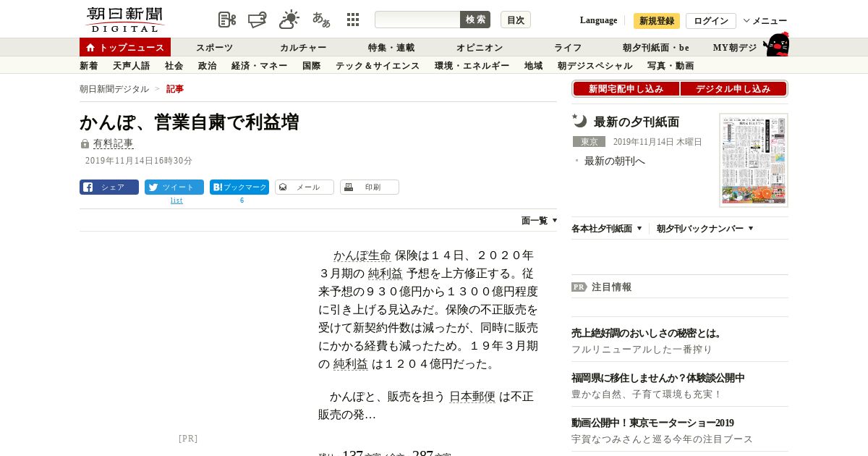The width and height of the screenshot is (868, 456).
Task: Open 最新の朝刊へ link
Action: [615, 161]
